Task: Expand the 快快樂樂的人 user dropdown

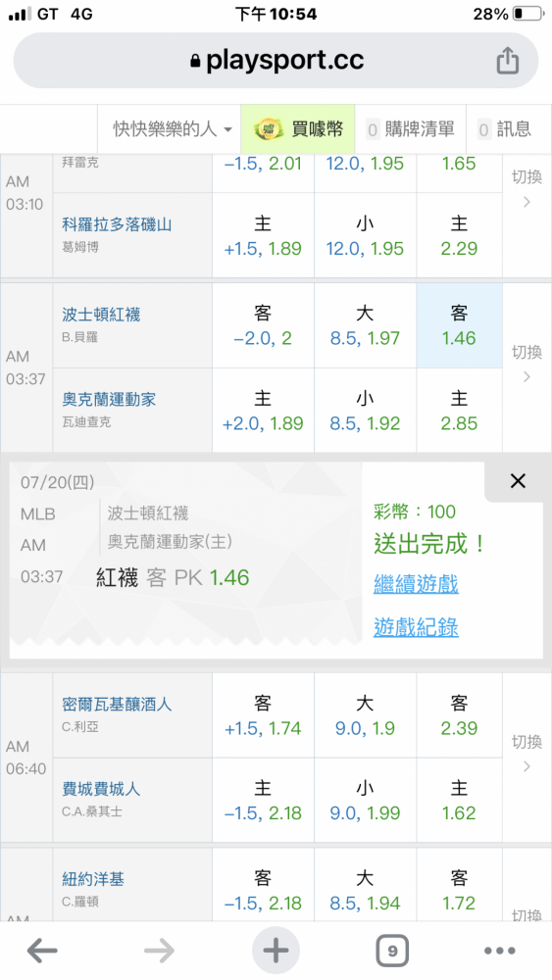Action: click(x=173, y=129)
